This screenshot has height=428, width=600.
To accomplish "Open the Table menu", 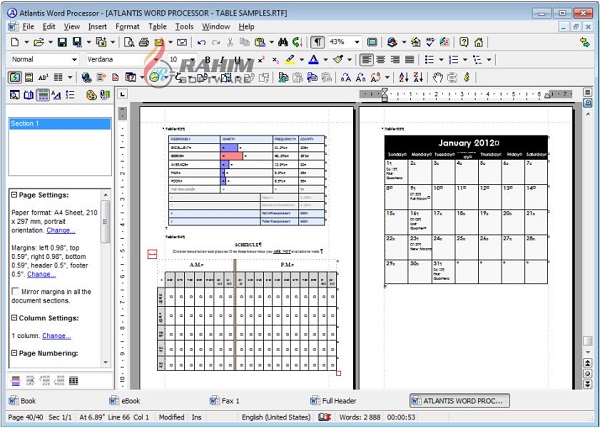I will 157,27.
